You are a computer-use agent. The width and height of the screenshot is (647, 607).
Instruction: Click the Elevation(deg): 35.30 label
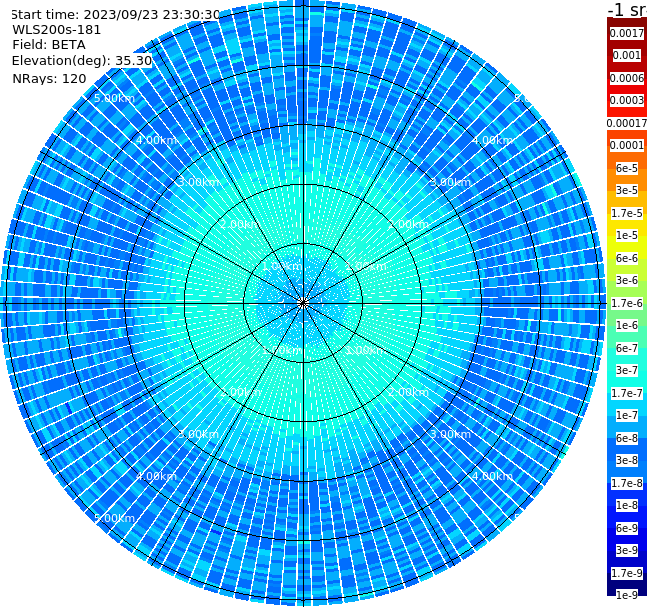pyautogui.click(x=82, y=61)
